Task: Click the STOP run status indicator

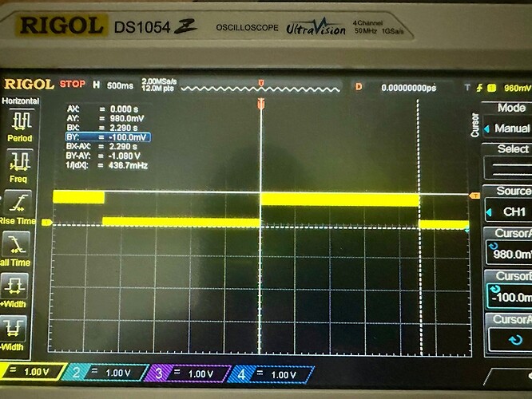Action: [x=73, y=85]
